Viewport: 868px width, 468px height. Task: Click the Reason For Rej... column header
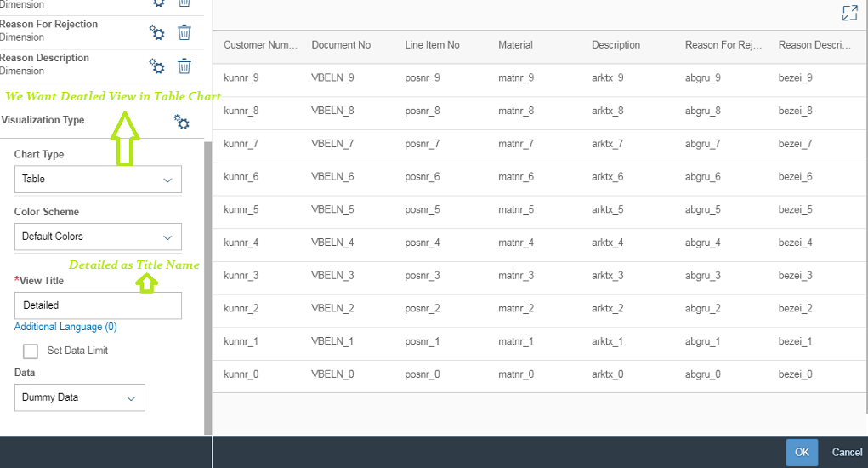tap(723, 45)
